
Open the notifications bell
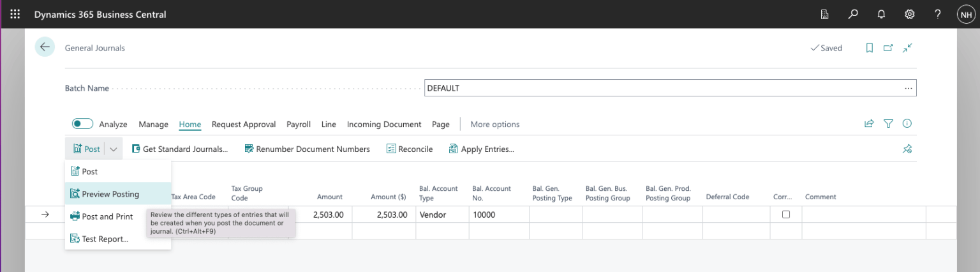(881, 14)
